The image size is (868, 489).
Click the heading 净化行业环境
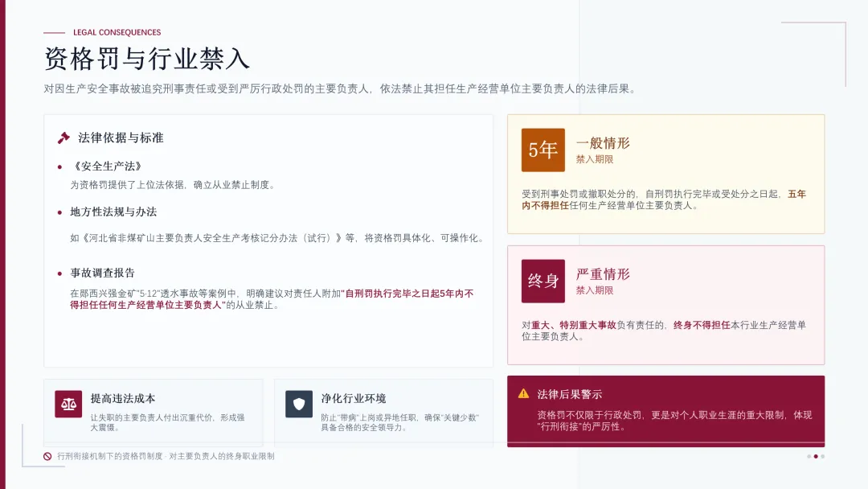click(353, 399)
